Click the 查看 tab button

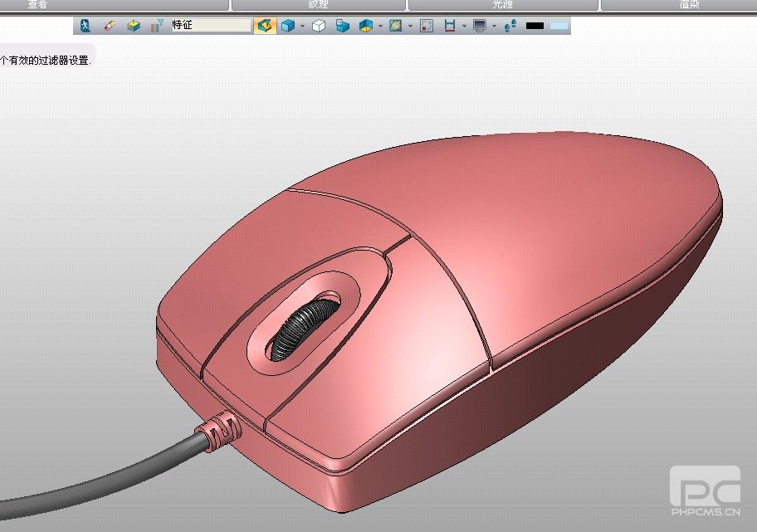37,5
